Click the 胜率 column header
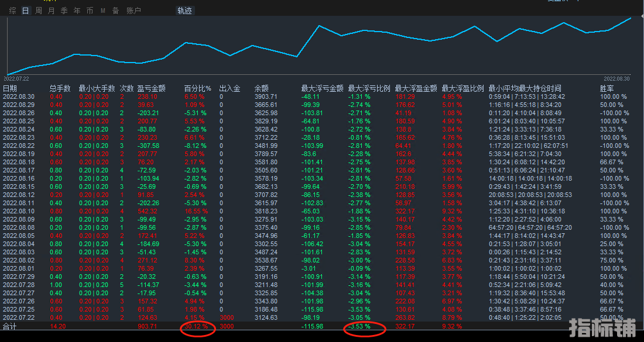644x342 pixels. pyautogui.click(x=607, y=89)
